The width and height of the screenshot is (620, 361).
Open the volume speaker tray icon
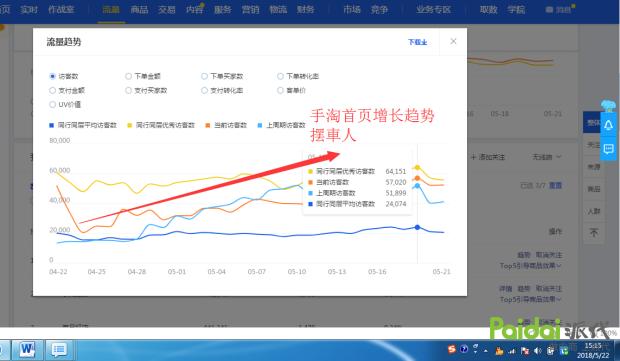[537, 351]
